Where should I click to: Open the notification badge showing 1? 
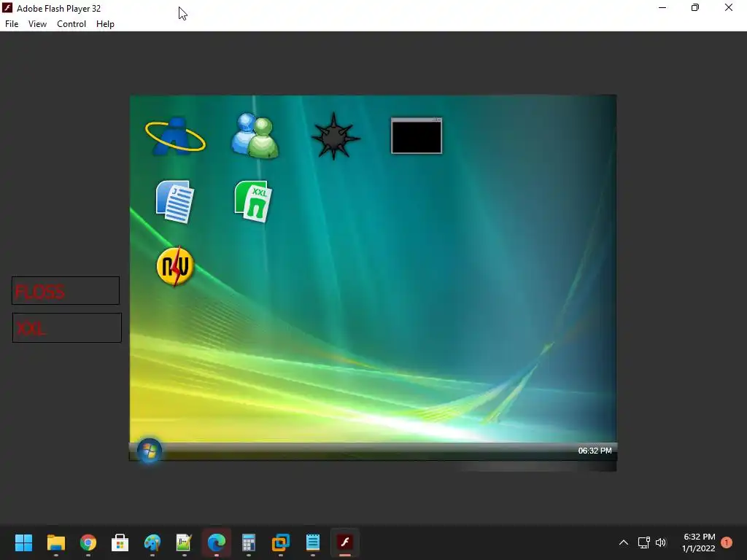click(x=727, y=542)
